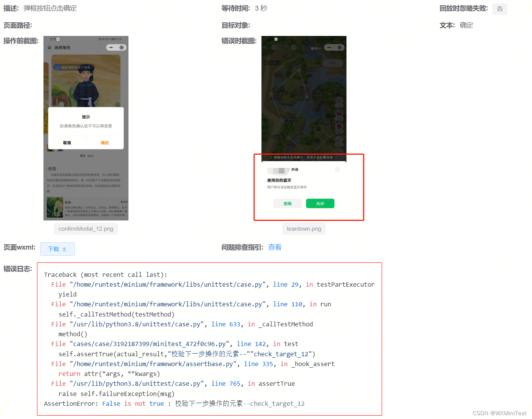
Task: Click the log line mentioning assertbase.py
Action: point(193,364)
